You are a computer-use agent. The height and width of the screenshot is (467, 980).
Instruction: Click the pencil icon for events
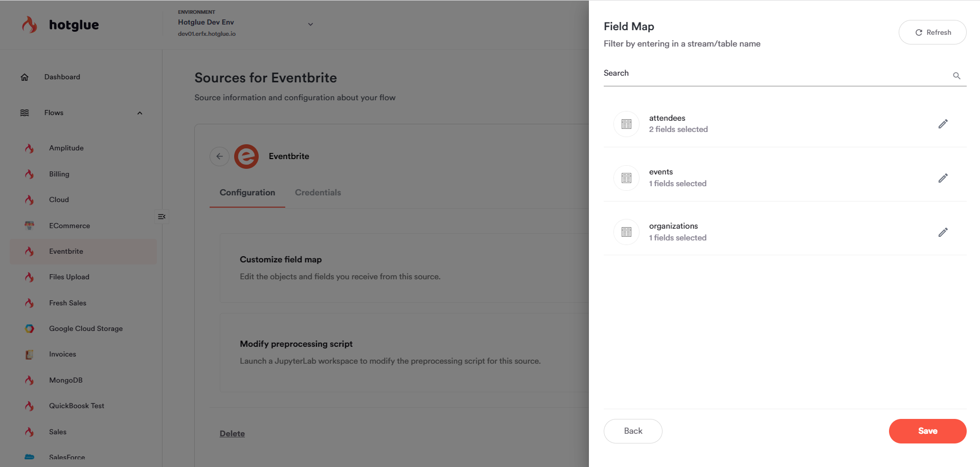pyautogui.click(x=943, y=178)
